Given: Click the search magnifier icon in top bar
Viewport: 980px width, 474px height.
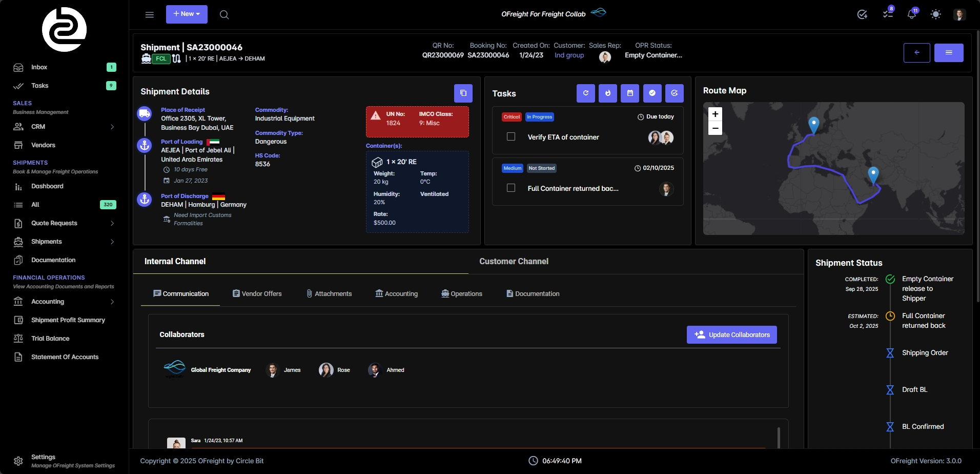Looking at the screenshot, I should pos(224,15).
